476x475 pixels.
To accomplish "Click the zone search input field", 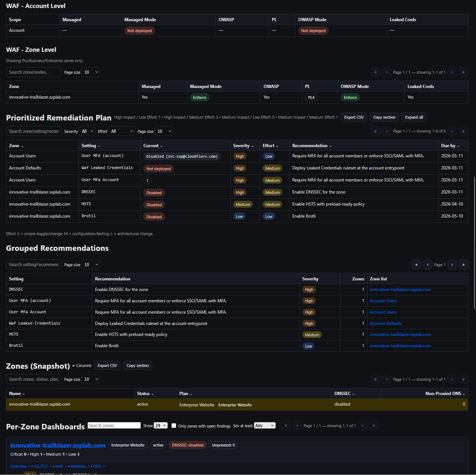I will pos(33,72).
